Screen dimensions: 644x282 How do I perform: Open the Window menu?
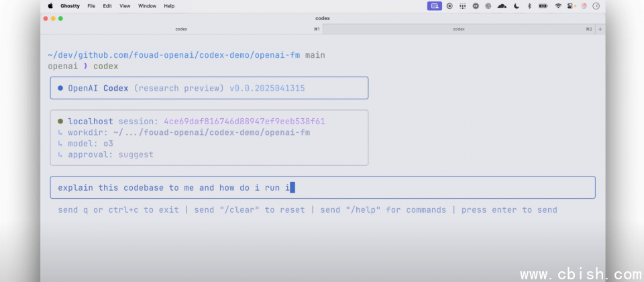(x=147, y=6)
